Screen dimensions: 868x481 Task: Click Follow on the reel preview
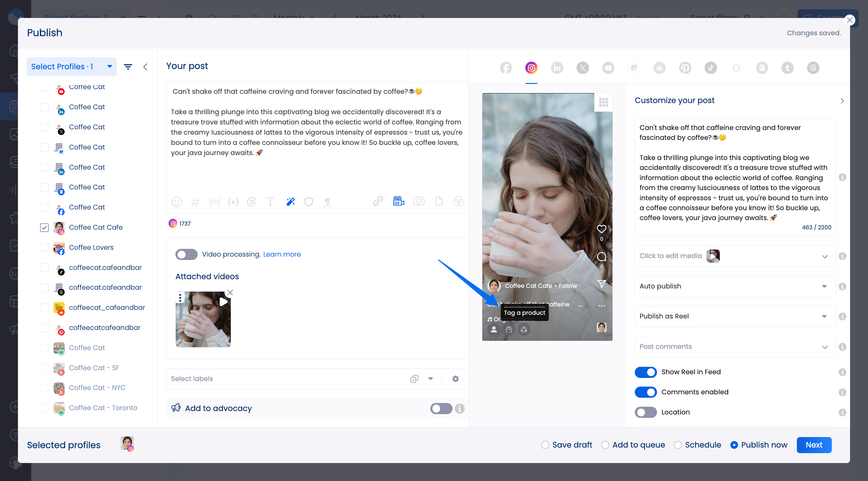click(x=567, y=286)
